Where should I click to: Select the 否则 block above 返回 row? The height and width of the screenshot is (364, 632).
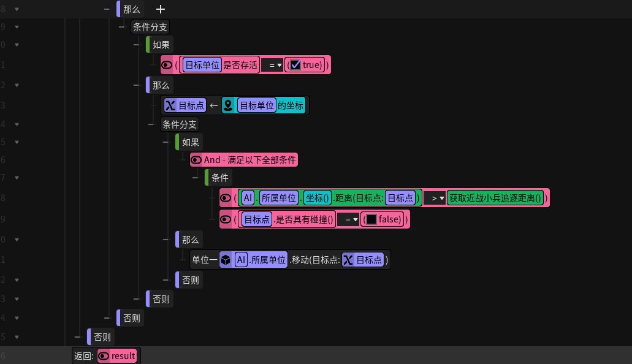[x=102, y=337]
